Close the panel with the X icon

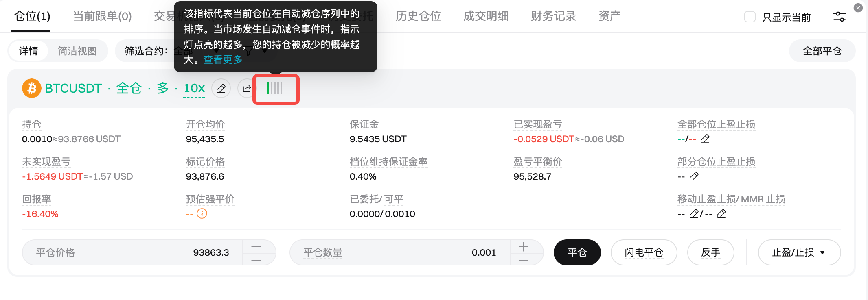pyautogui.click(x=858, y=8)
